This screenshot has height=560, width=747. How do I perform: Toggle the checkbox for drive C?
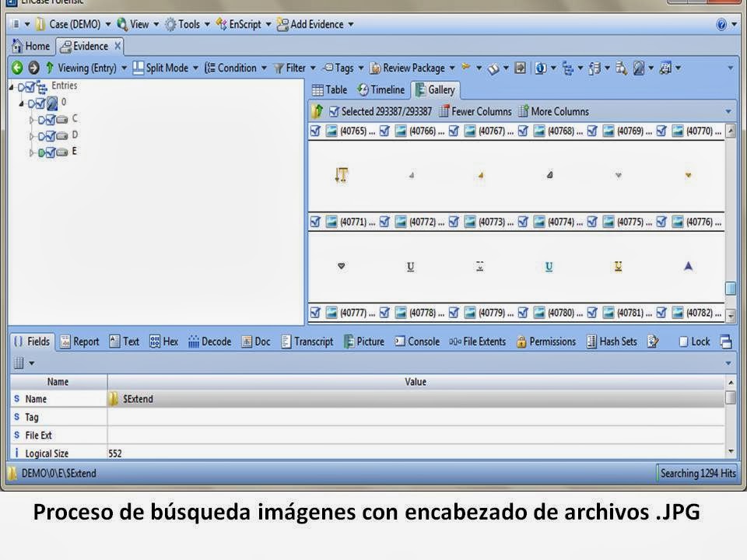point(51,120)
